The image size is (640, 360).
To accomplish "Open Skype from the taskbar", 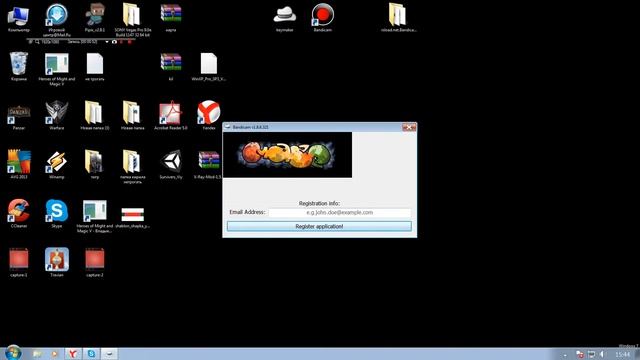I will (91, 353).
